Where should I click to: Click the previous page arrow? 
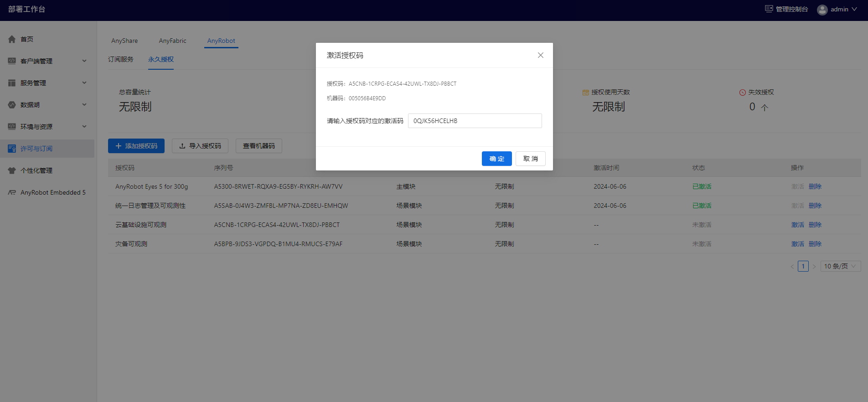pos(792,266)
